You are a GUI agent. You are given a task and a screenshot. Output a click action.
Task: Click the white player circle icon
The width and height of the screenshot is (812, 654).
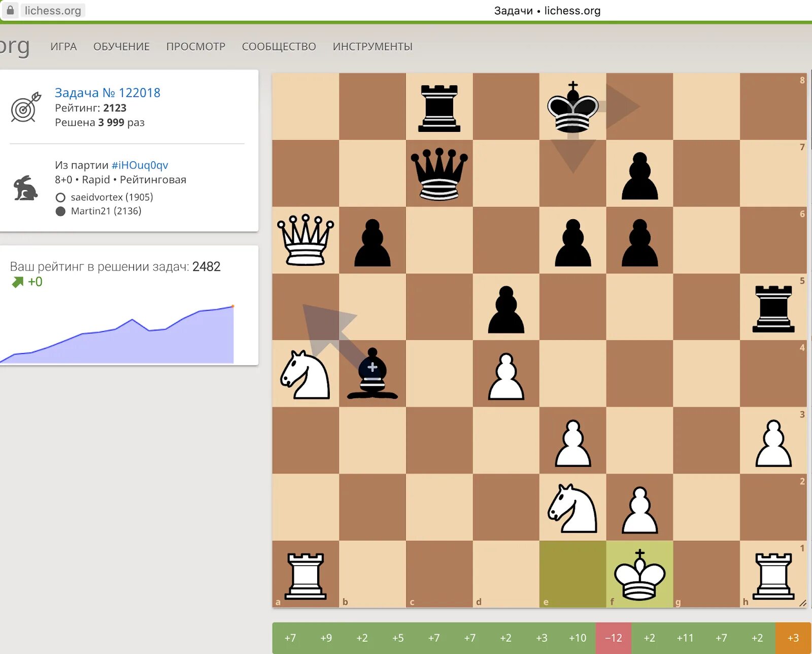point(60,197)
